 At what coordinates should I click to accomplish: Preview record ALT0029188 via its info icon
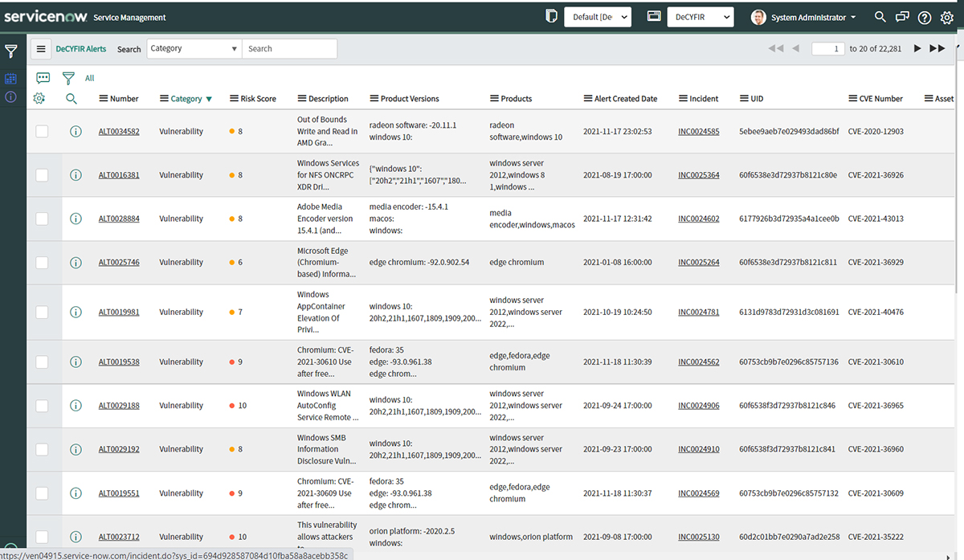pyautogui.click(x=76, y=406)
